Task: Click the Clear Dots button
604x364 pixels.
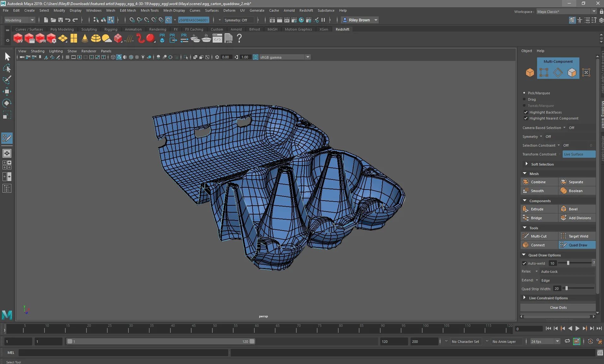Action: [x=558, y=308]
